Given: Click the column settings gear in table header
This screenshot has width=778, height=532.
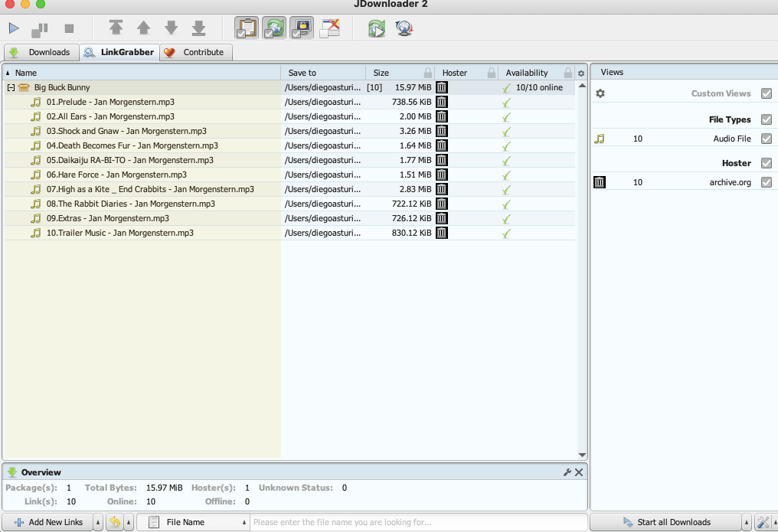Looking at the screenshot, I should point(580,71).
